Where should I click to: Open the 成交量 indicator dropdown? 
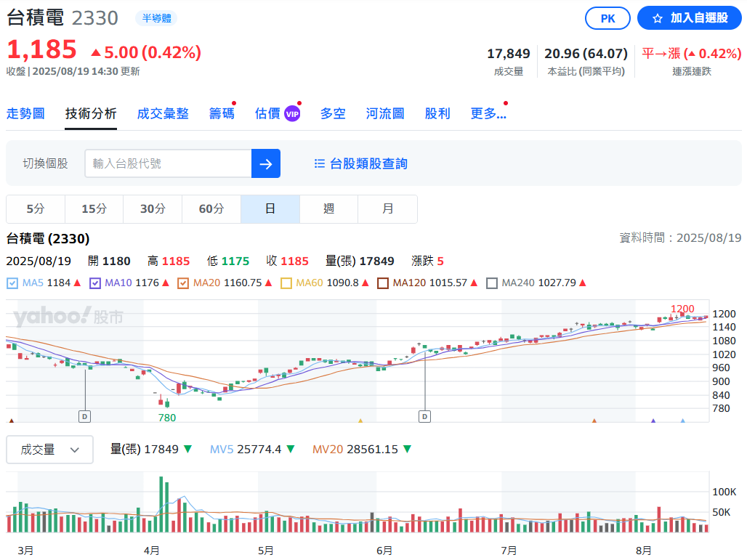coord(49,449)
